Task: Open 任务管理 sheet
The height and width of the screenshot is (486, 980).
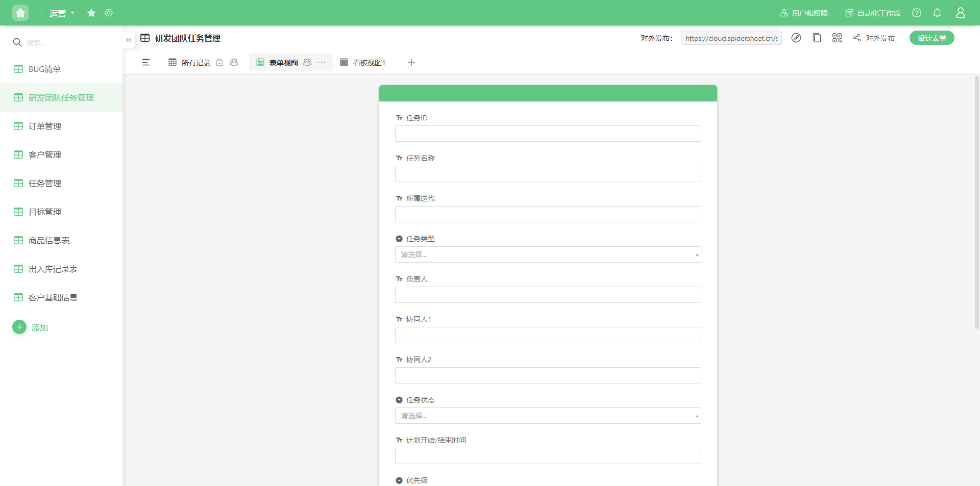Action: click(x=61, y=183)
